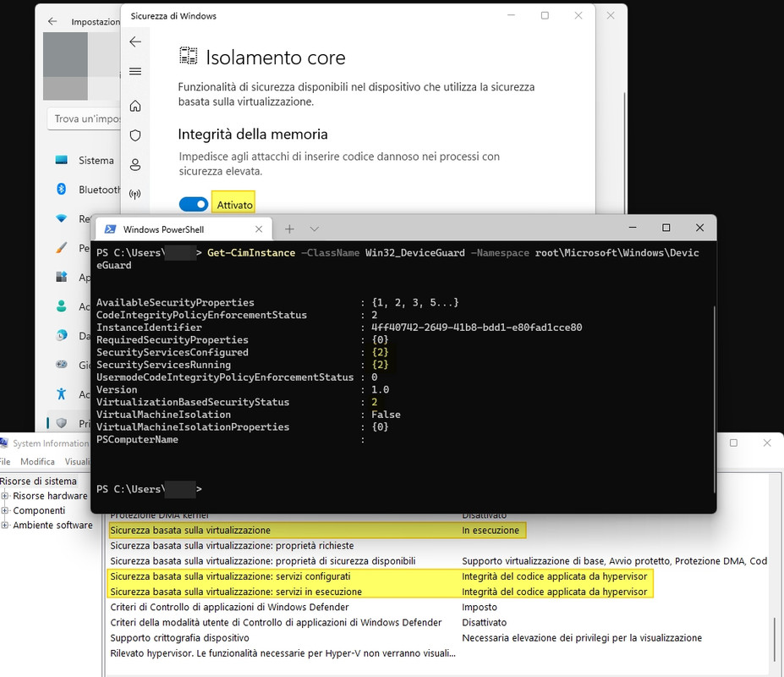Image resolution: width=784 pixels, height=677 pixels.
Task: Click personalization brush icon in Settings
Action: pos(62,248)
